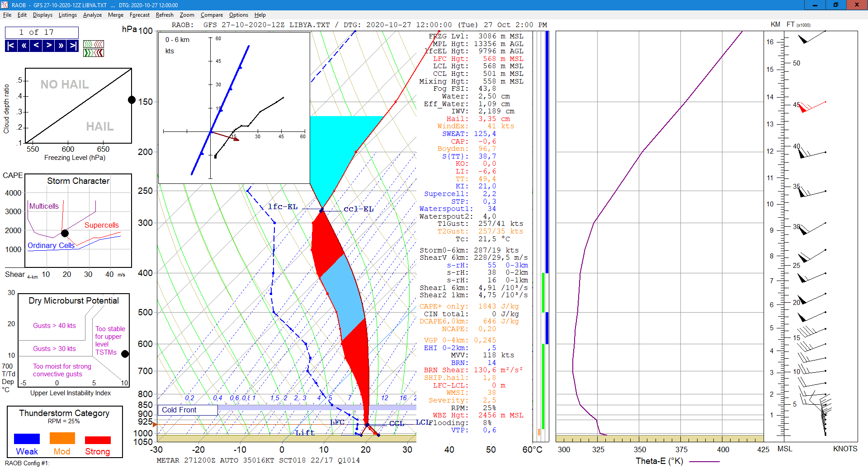The width and height of the screenshot is (868, 468).
Task: Jump to the first sounding
Action: pos(11,46)
